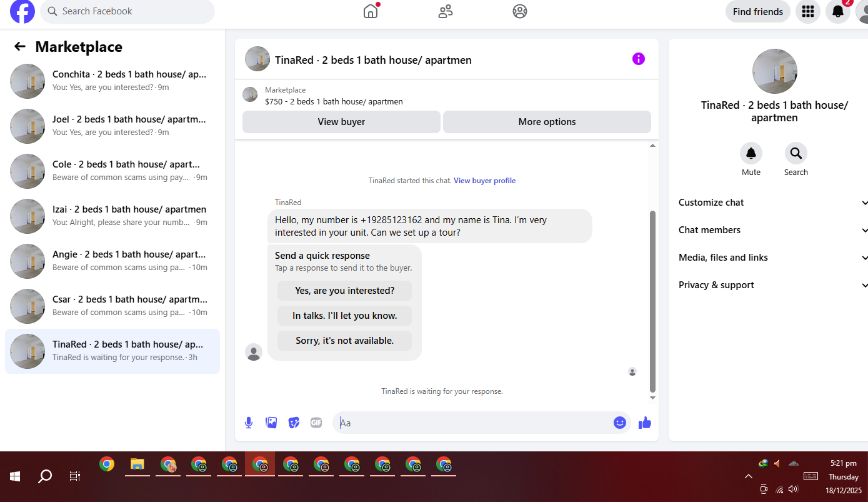Open File Explorer from the taskbar
The image size is (868, 502).
(137, 464)
